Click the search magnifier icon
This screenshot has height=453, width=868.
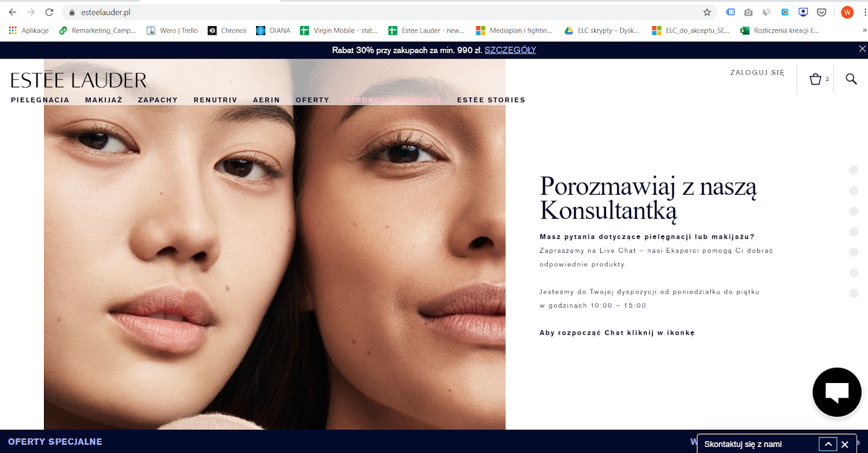(x=851, y=79)
